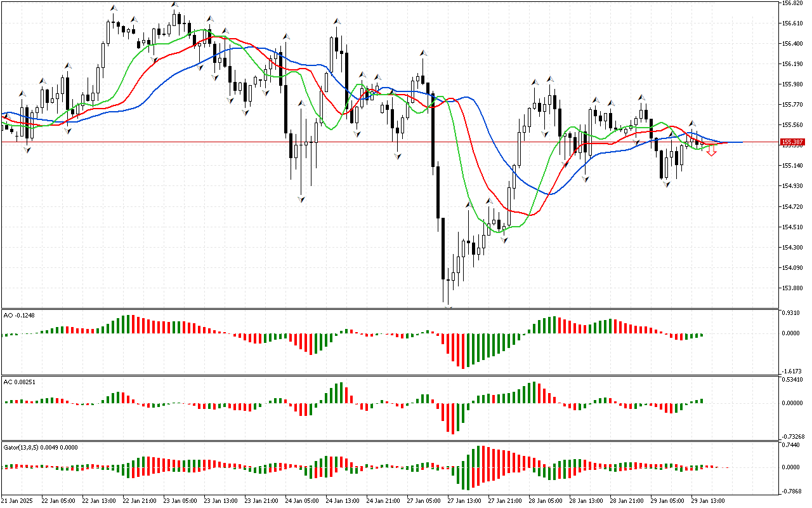The image size is (812, 508).
Task: Click the 156.820 price axis label
Action: (792, 3)
